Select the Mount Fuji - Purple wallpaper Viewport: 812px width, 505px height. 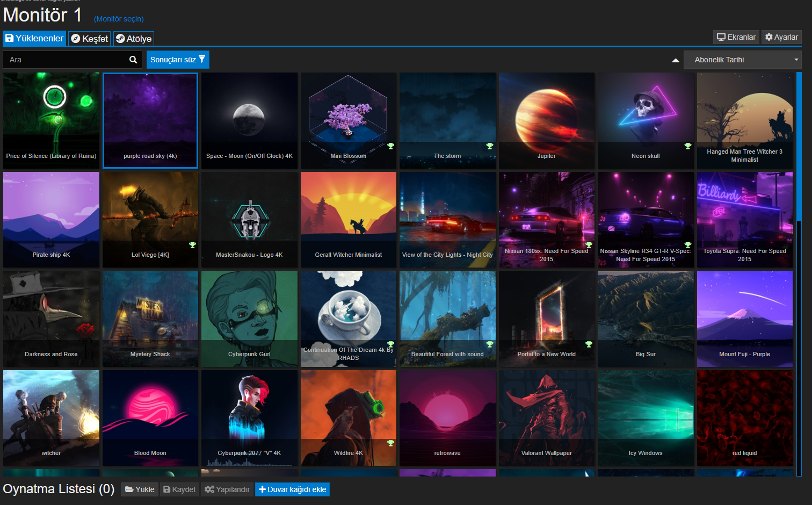[x=745, y=319]
